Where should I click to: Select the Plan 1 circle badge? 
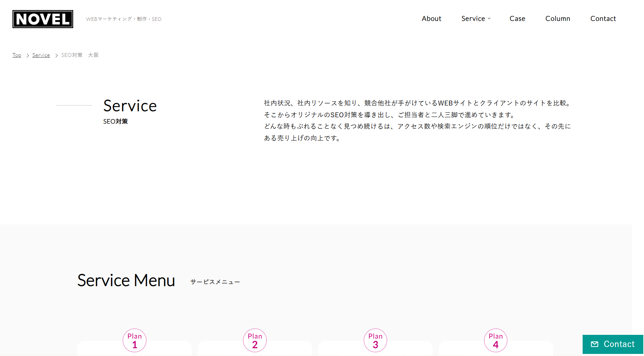point(134,340)
